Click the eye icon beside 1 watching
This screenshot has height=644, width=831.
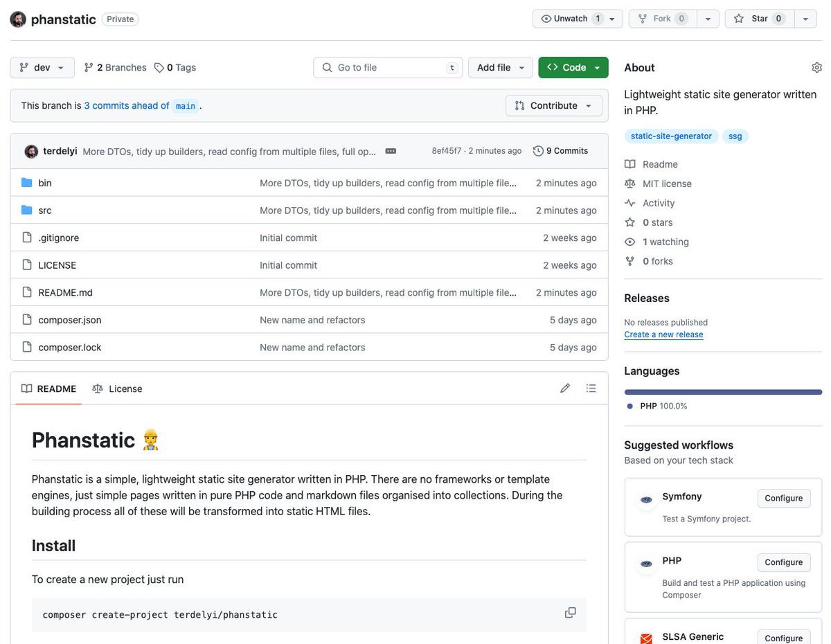tap(629, 242)
